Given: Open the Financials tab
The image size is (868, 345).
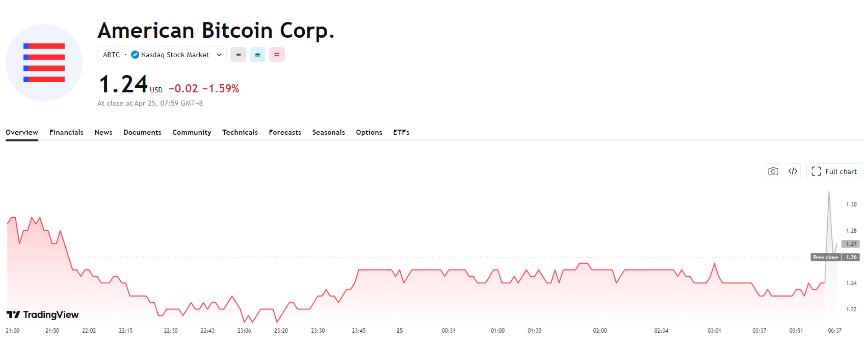Looking at the screenshot, I should pos(66,132).
